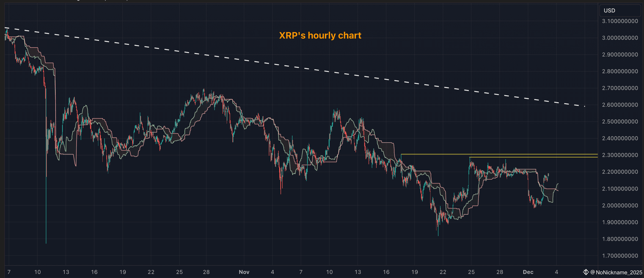Click the @NoNickname_2025 watermark handle
Screen dimensions: 644x278
click(x=616, y=272)
